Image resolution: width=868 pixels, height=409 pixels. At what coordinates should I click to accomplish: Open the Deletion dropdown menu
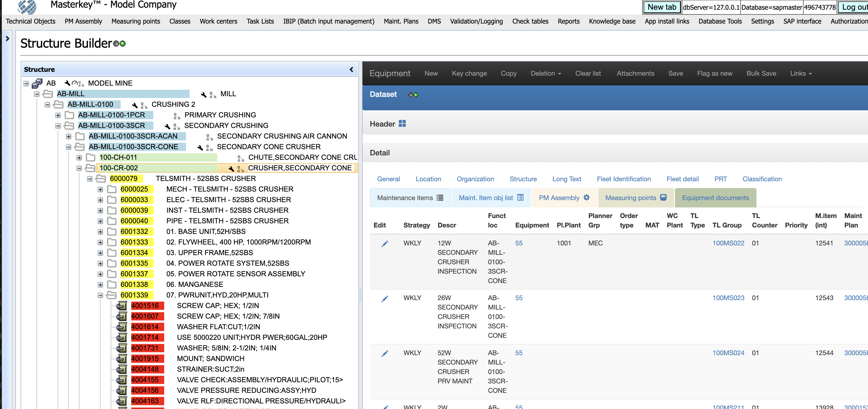pyautogui.click(x=546, y=74)
